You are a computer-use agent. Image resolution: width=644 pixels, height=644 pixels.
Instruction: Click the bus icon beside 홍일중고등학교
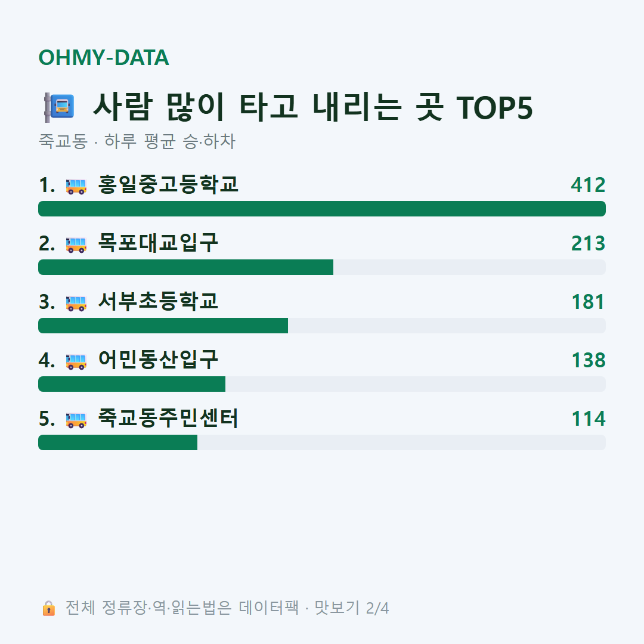(76, 186)
